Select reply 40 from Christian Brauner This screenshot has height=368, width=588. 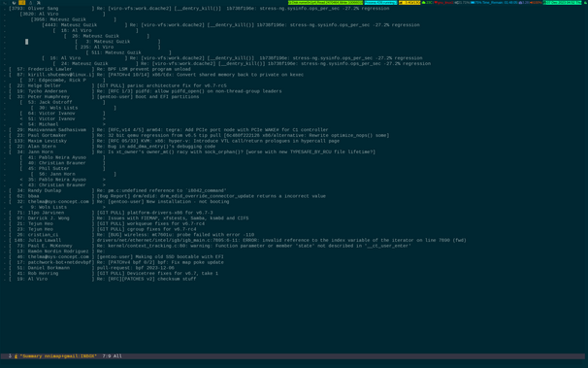(x=63, y=163)
